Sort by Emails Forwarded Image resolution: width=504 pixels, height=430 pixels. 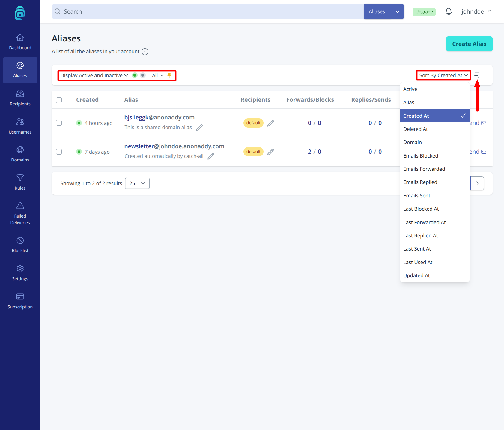click(435, 169)
